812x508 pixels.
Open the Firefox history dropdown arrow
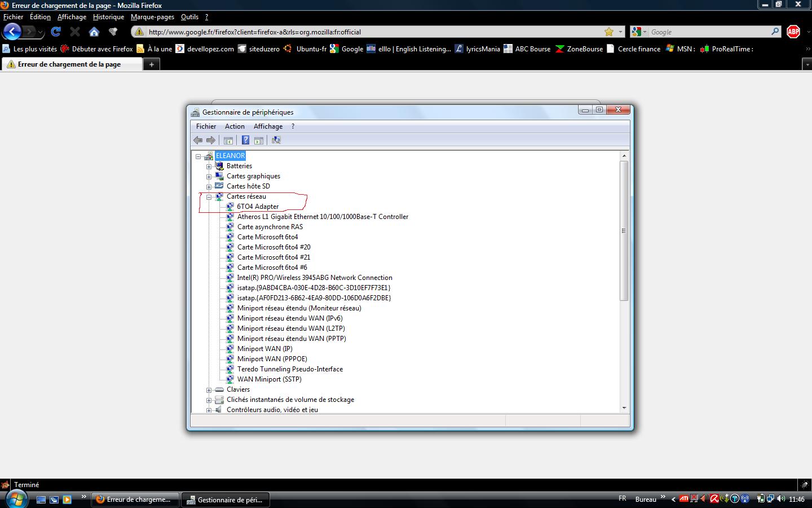(x=40, y=32)
